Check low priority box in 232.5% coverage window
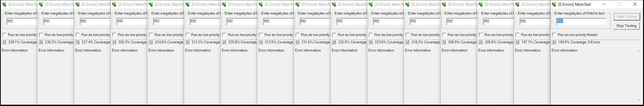This screenshot has width=644, height=106. pos(334,35)
